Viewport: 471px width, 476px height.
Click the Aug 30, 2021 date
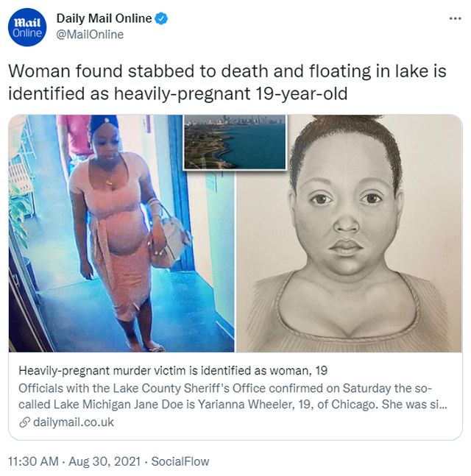click(105, 461)
